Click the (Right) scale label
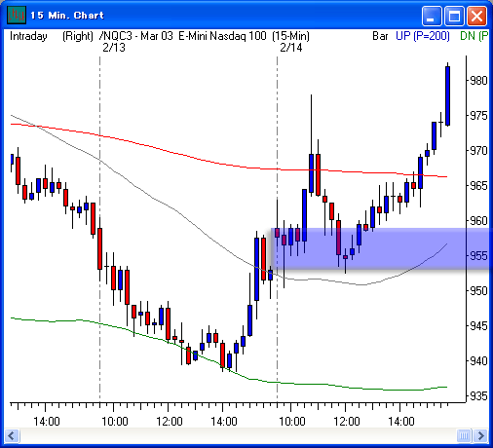The height and width of the screenshot is (448, 493). (x=78, y=36)
